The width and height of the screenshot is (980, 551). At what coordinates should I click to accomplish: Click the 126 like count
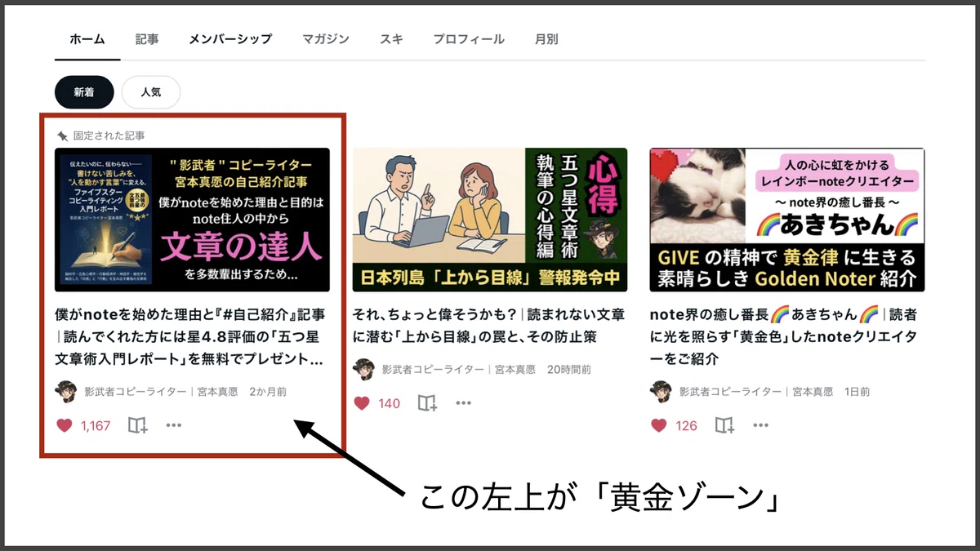click(x=686, y=425)
